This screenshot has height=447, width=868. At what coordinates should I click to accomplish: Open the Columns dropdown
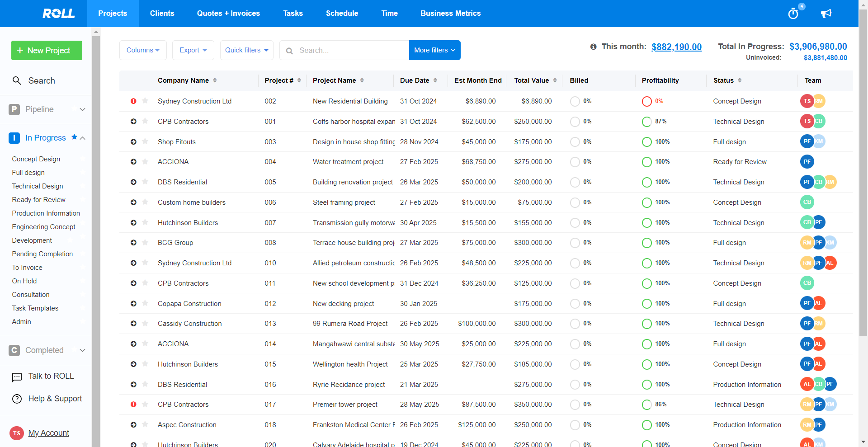143,50
